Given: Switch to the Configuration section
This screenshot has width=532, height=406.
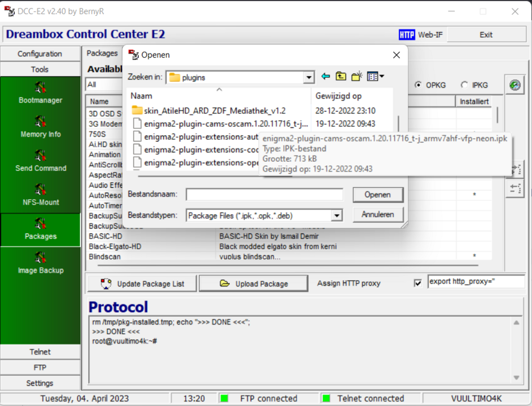Looking at the screenshot, I should tap(40, 53).
